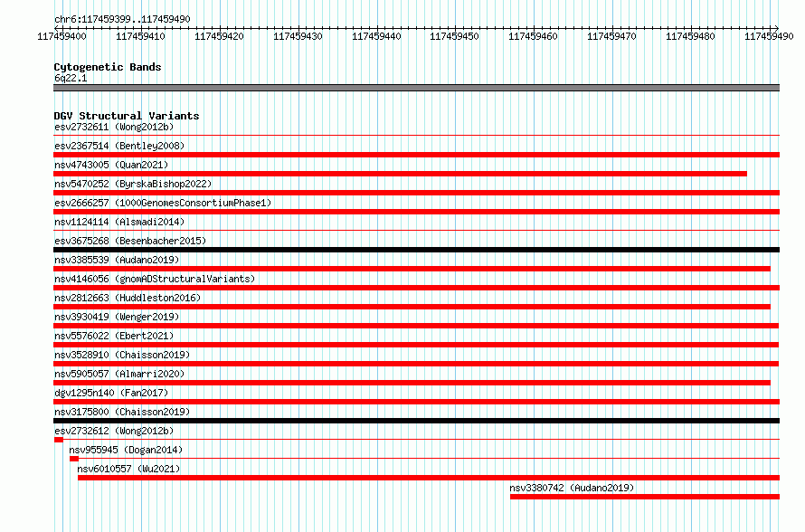Click ruler position 117459430
The width and height of the screenshot is (805, 532).
pos(298,36)
